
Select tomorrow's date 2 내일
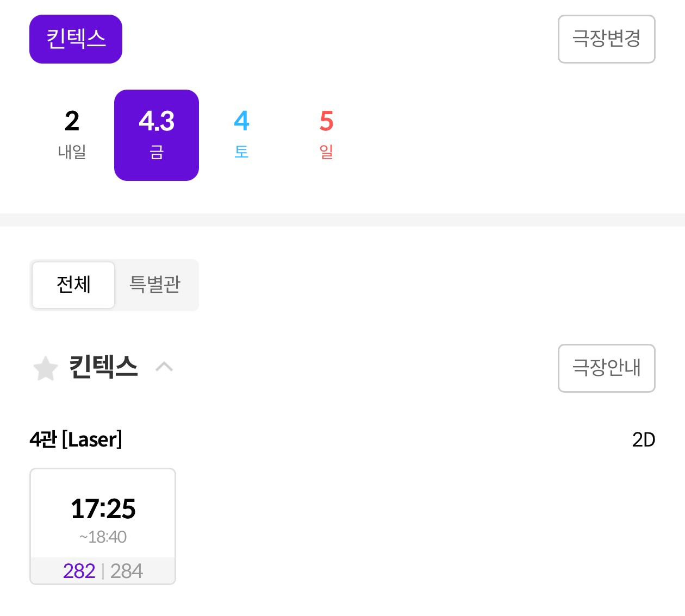pyautogui.click(x=72, y=135)
